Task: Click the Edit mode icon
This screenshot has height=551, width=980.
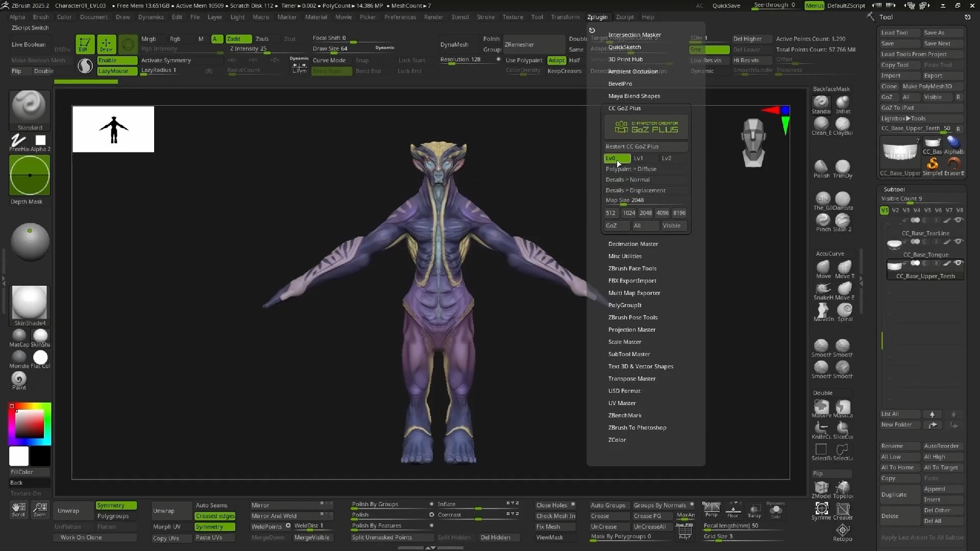Action: pyautogui.click(x=85, y=44)
